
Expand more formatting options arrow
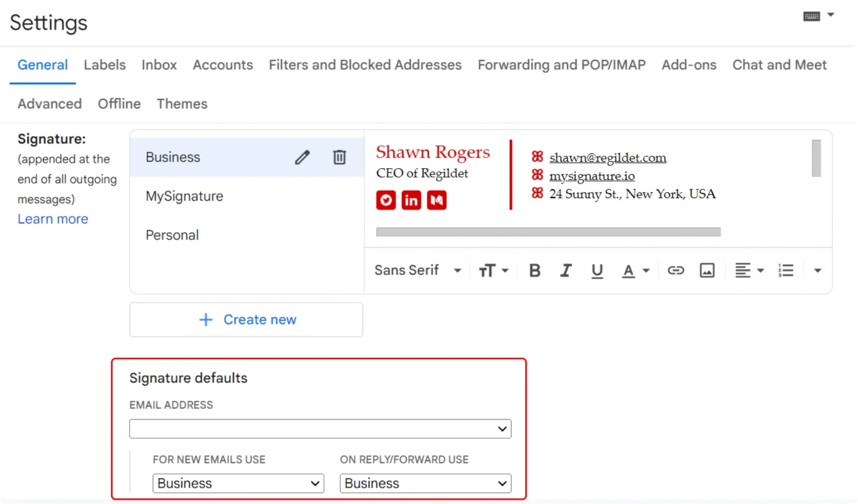(x=817, y=270)
